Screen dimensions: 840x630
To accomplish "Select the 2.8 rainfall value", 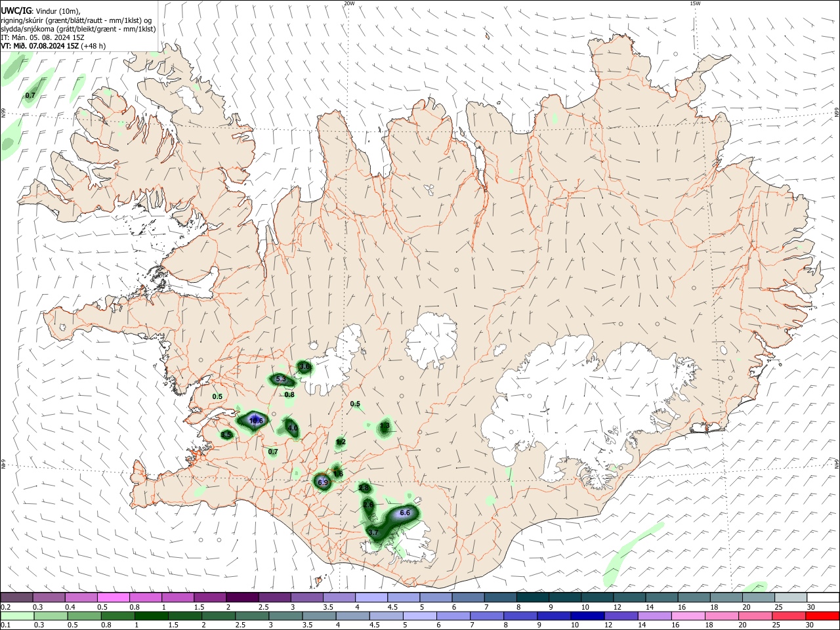I will click(x=364, y=488).
